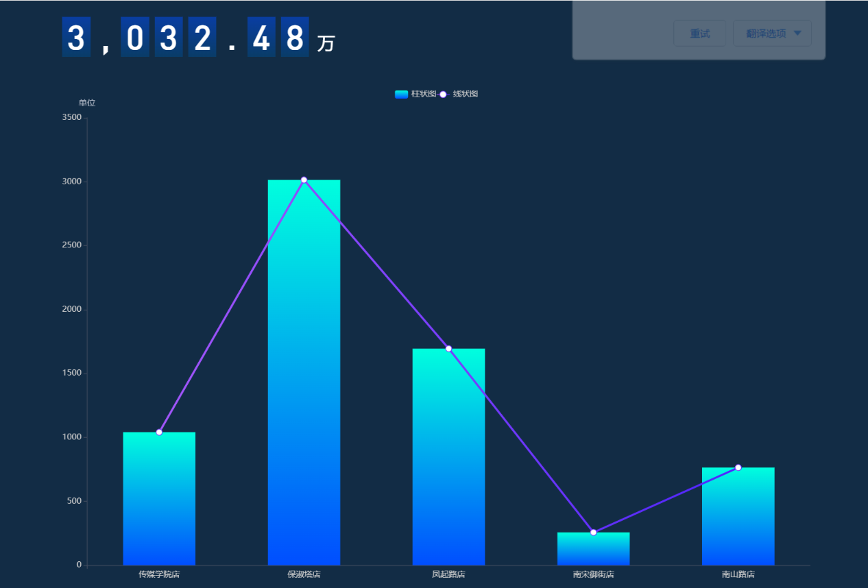Click the 2000 y-axis value
This screenshot has width=868, height=588.
point(73,309)
